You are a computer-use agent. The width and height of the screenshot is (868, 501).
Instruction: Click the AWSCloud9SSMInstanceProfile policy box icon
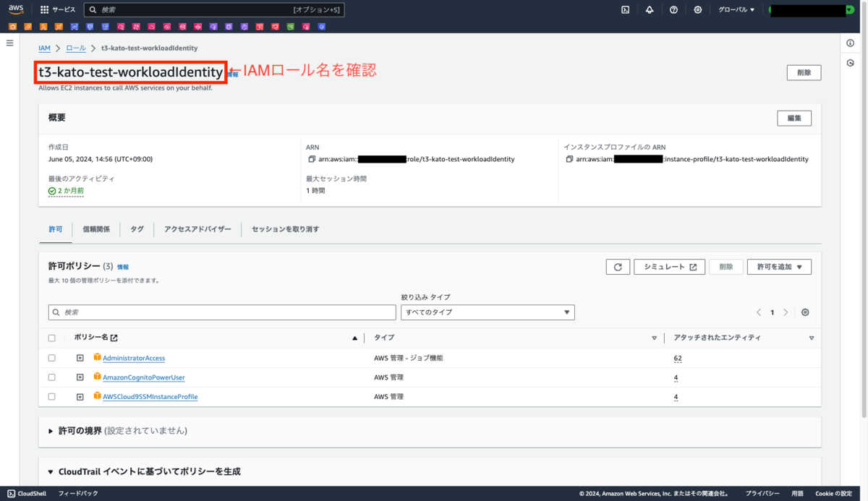coord(97,396)
